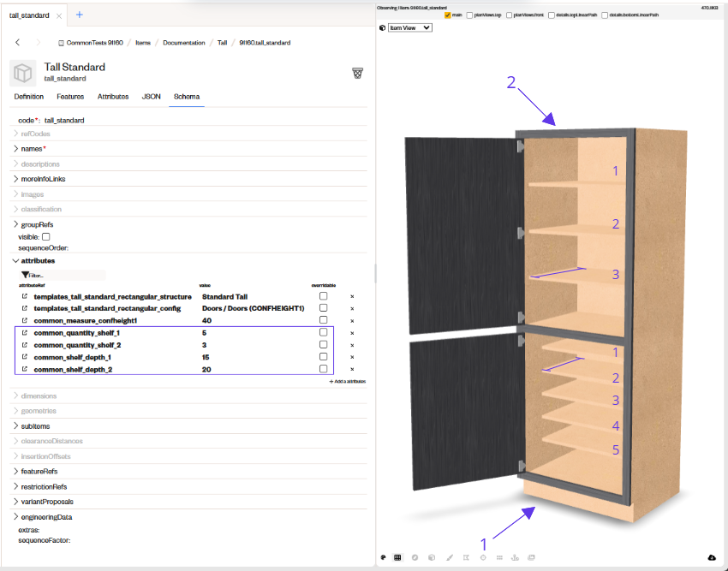This screenshot has width=728, height=571.
Task: Switch to the JSON tab
Action: coord(151,97)
